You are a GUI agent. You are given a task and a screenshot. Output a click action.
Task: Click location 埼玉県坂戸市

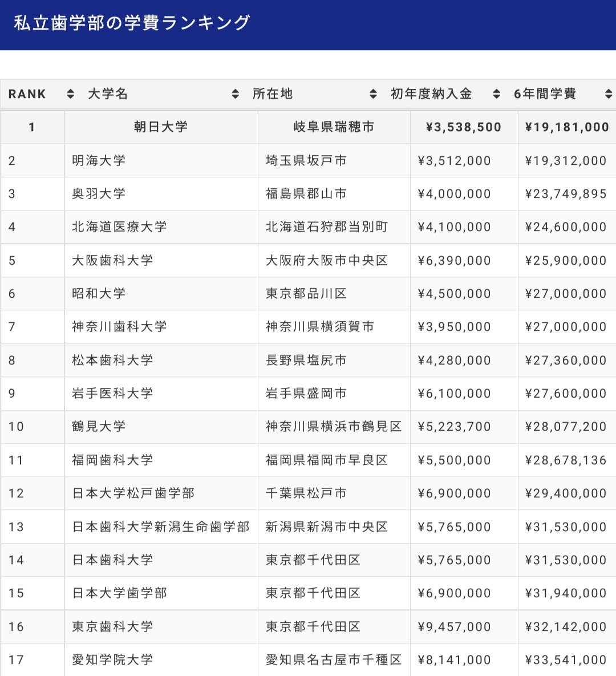306,160
